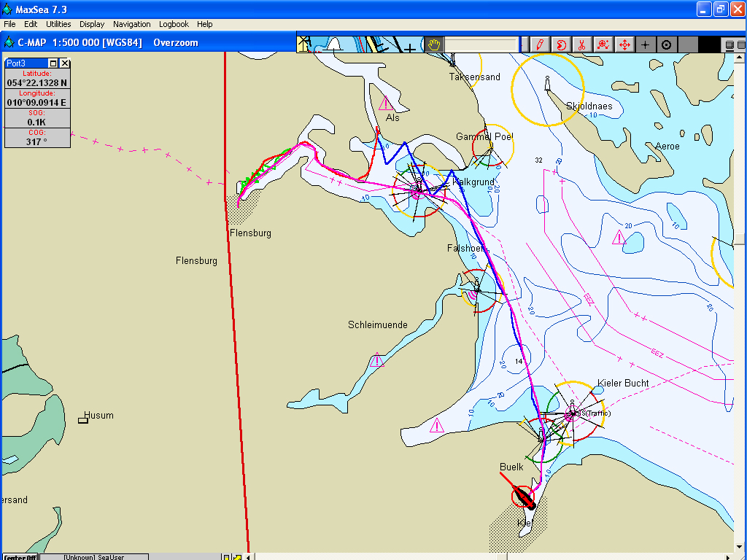Click the empty toolbar text field

coord(481,45)
